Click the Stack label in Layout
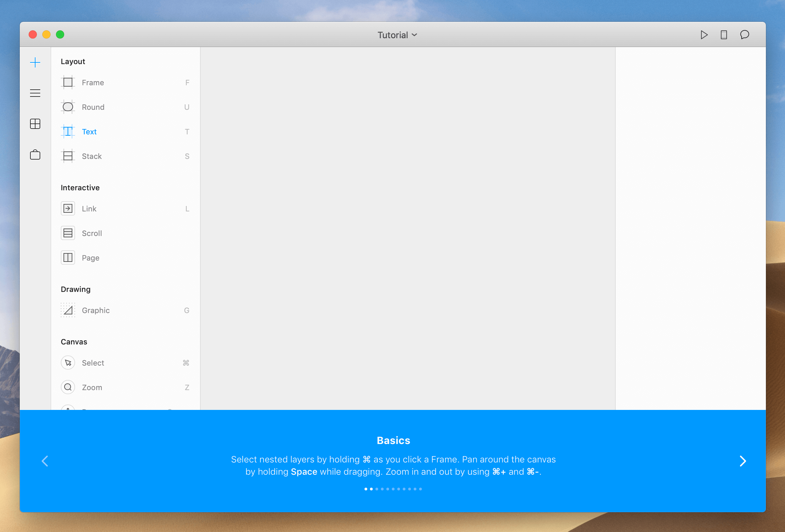The height and width of the screenshot is (532, 785). (x=92, y=156)
